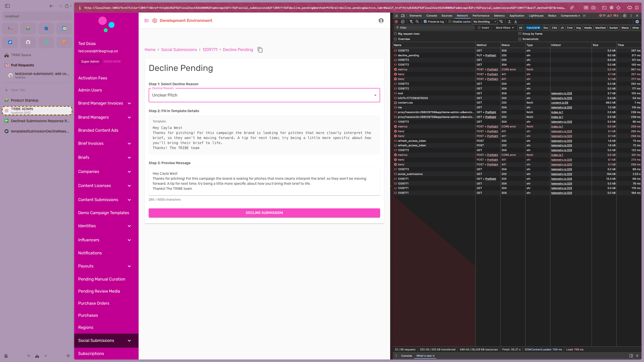Enable Big request rows option
Viewport: 644px width, 362px height.
coord(395,34)
